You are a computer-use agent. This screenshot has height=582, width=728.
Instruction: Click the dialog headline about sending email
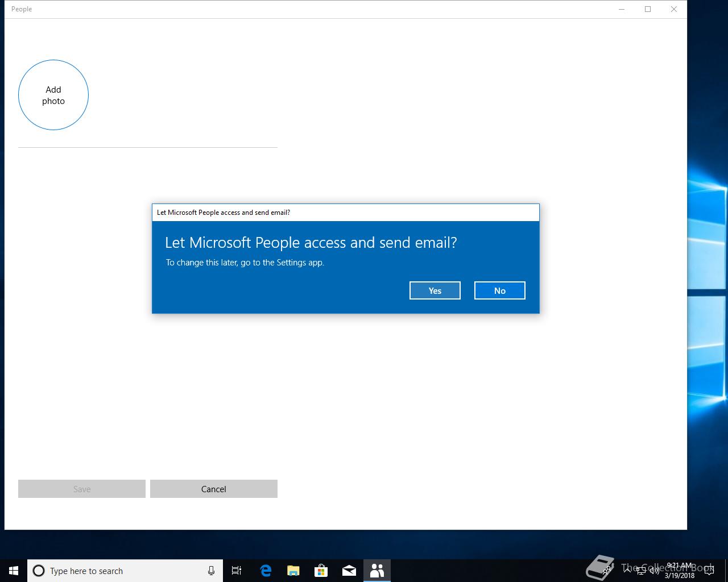311,243
